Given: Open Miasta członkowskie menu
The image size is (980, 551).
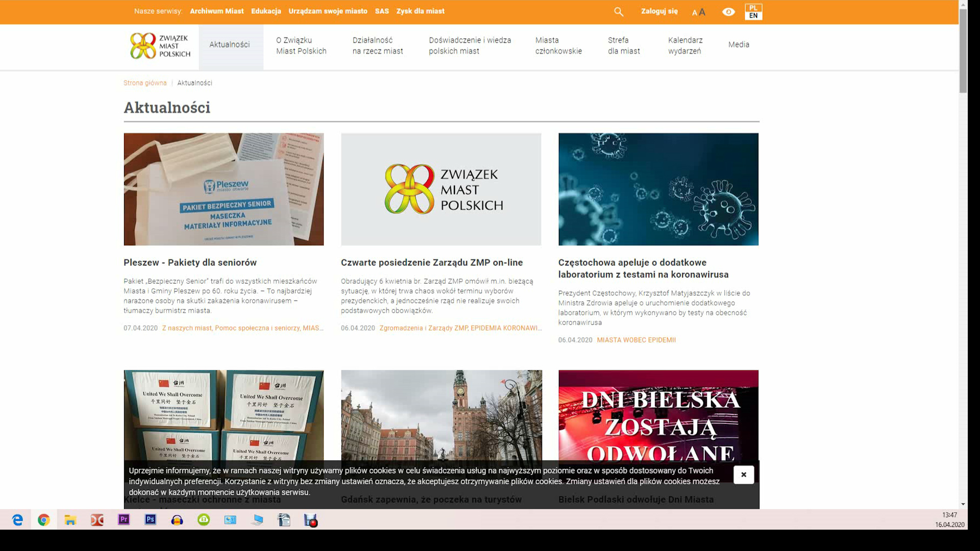Looking at the screenshot, I should [x=558, y=45].
